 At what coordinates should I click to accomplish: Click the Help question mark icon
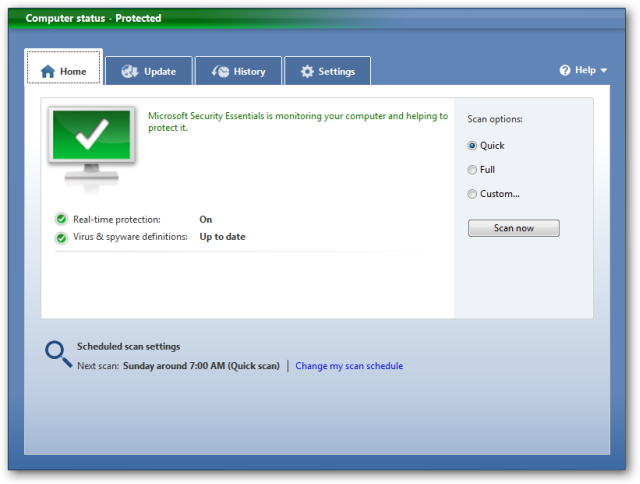[x=565, y=70]
